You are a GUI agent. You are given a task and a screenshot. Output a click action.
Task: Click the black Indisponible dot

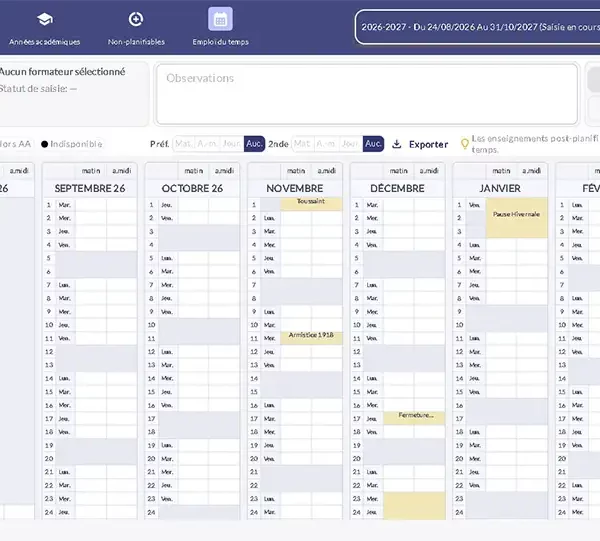coord(44,144)
